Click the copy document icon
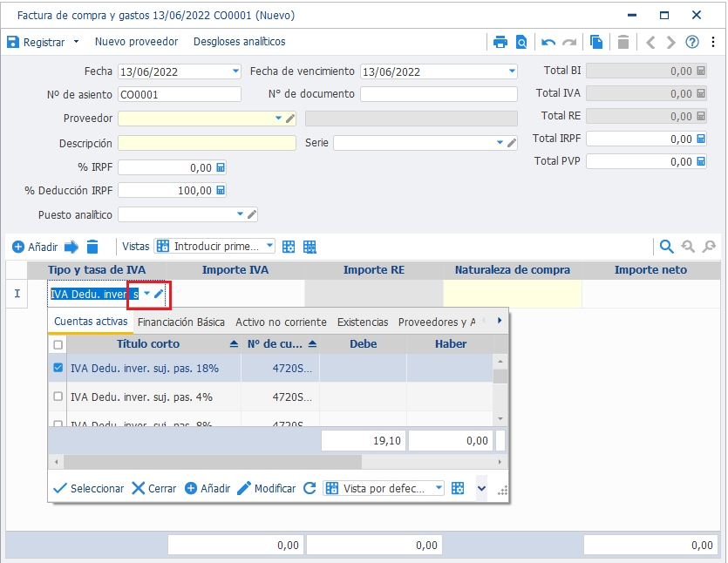The width and height of the screenshot is (728, 563). pos(596,42)
